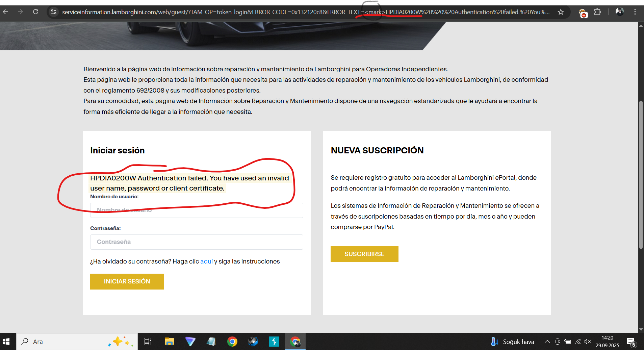Show hidden system tray icons

547,342
